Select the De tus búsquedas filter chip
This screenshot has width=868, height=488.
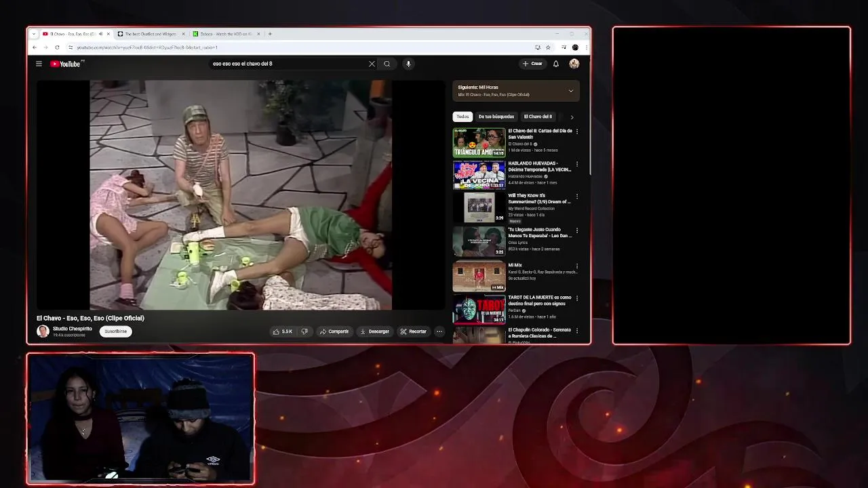point(496,117)
